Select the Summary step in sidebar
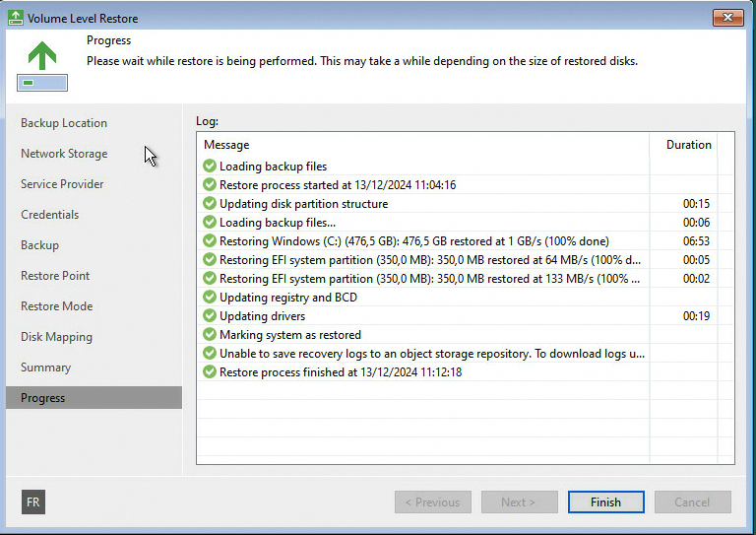 (45, 368)
